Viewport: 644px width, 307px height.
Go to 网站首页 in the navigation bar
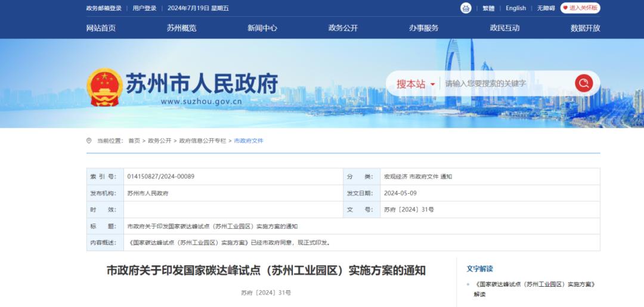pos(101,28)
